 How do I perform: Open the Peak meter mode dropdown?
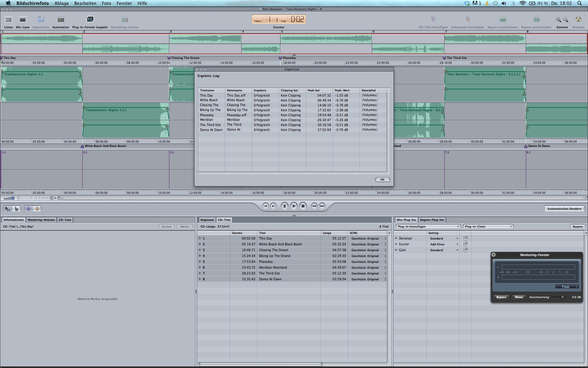(x=567, y=287)
